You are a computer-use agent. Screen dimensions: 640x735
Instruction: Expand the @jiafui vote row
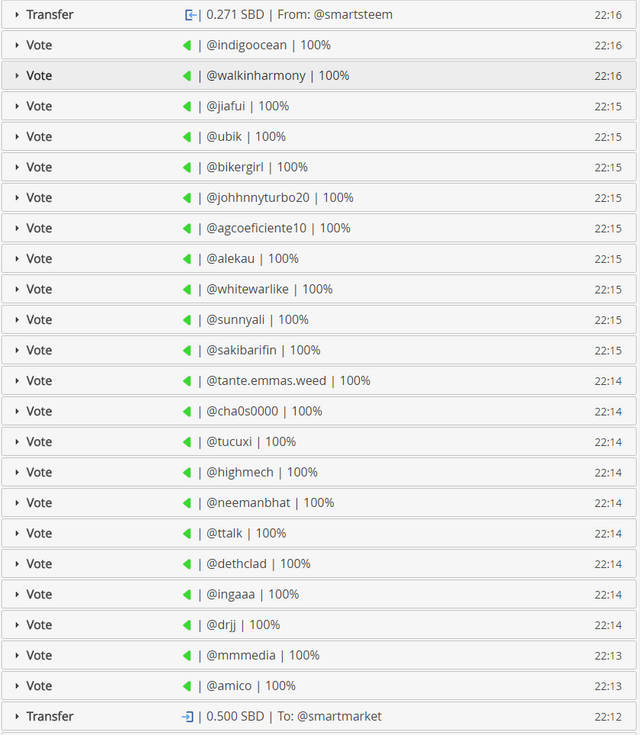coord(17,106)
